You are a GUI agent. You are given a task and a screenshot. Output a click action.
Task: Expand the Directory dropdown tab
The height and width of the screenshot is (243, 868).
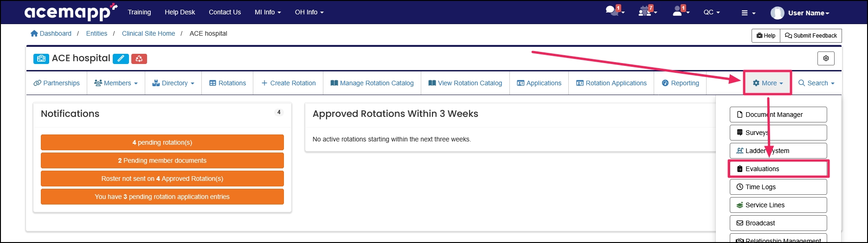point(173,83)
